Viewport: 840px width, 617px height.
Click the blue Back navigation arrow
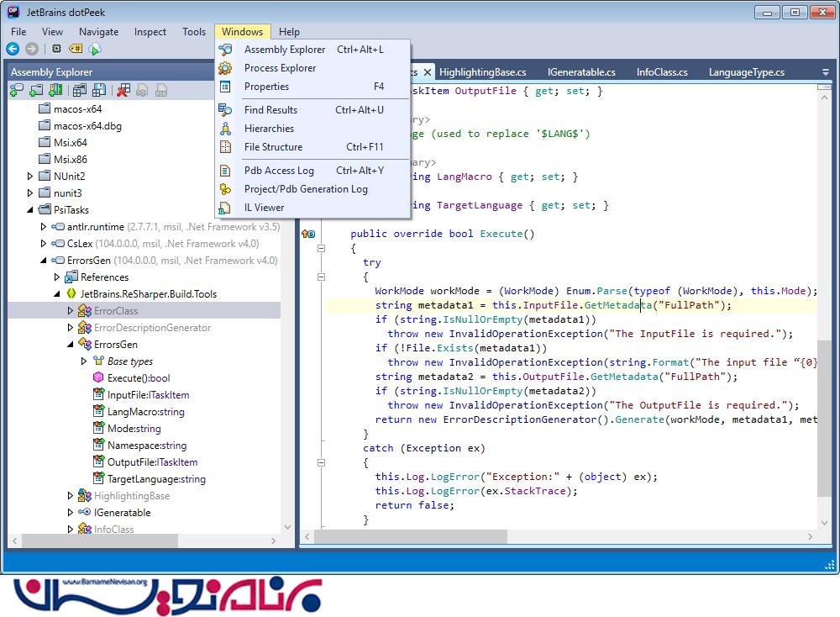(x=13, y=50)
